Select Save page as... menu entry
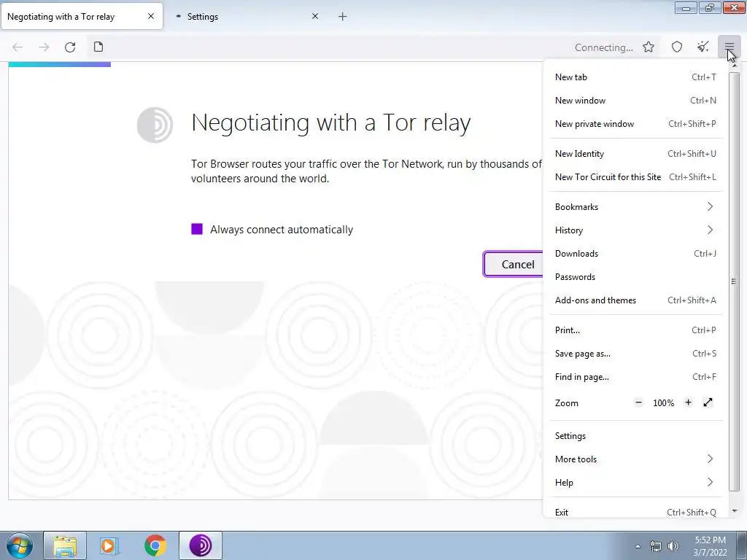The height and width of the screenshot is (560, 747). (635, 354)
